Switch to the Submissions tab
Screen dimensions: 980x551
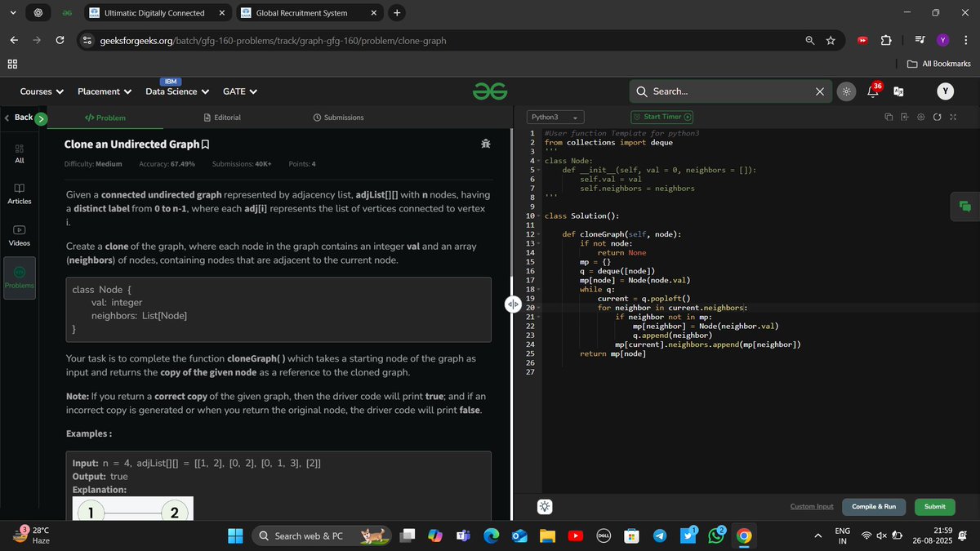pyautogui.click(x=338, y=118)
